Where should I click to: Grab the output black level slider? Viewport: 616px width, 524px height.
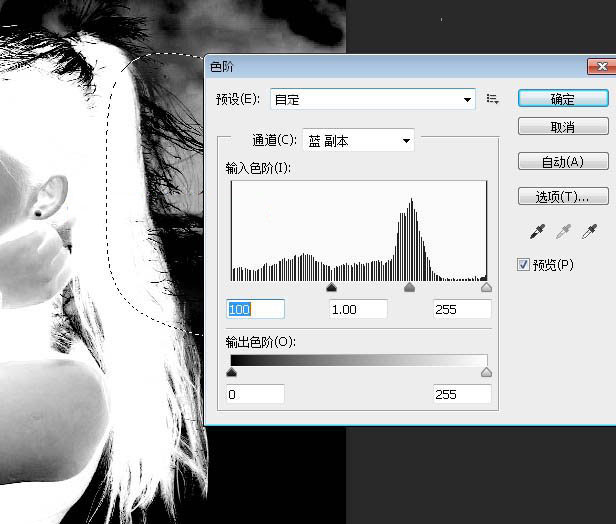pos(232,372)
